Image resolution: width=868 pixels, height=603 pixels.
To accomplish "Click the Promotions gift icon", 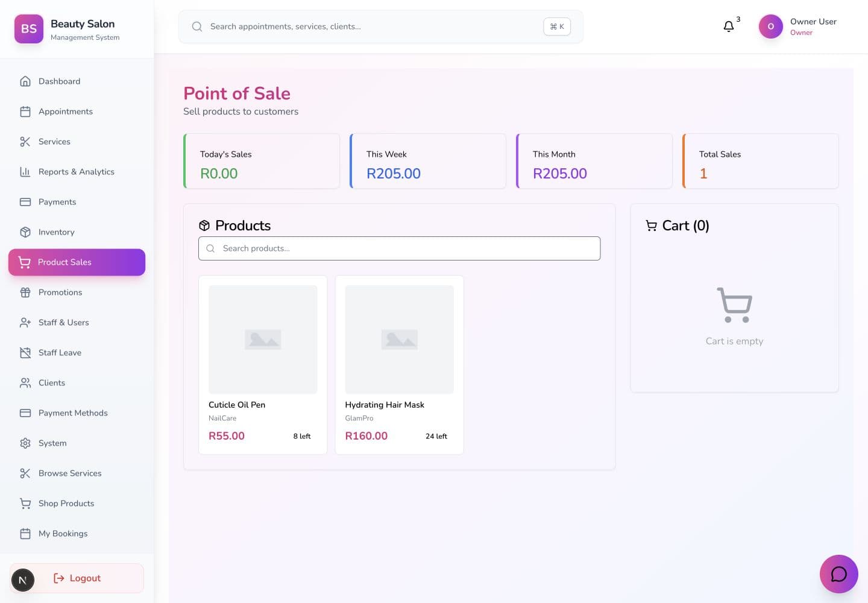I will coord(25,292).
